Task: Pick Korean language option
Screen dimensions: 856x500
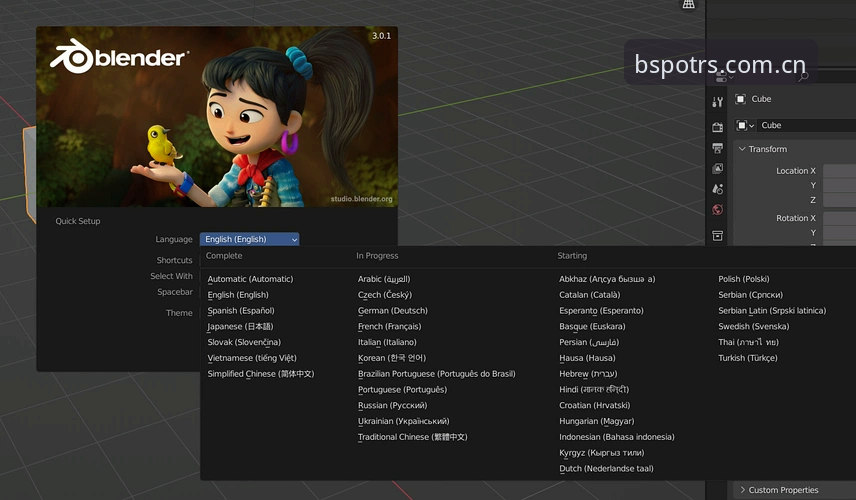Action: (391, 358)
